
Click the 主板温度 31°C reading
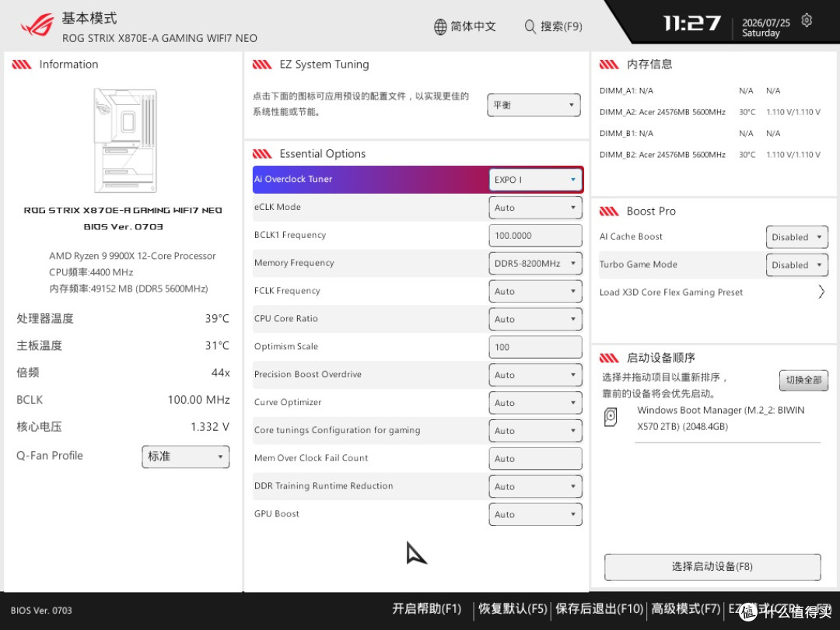pyautogui.click(x=123, y=345)
